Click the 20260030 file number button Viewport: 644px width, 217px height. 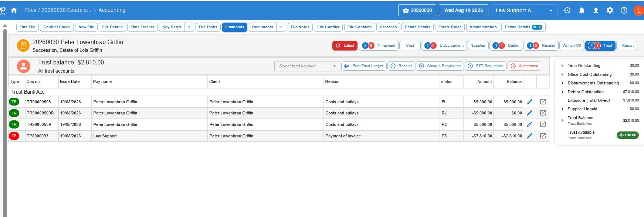tap(417, 10)
